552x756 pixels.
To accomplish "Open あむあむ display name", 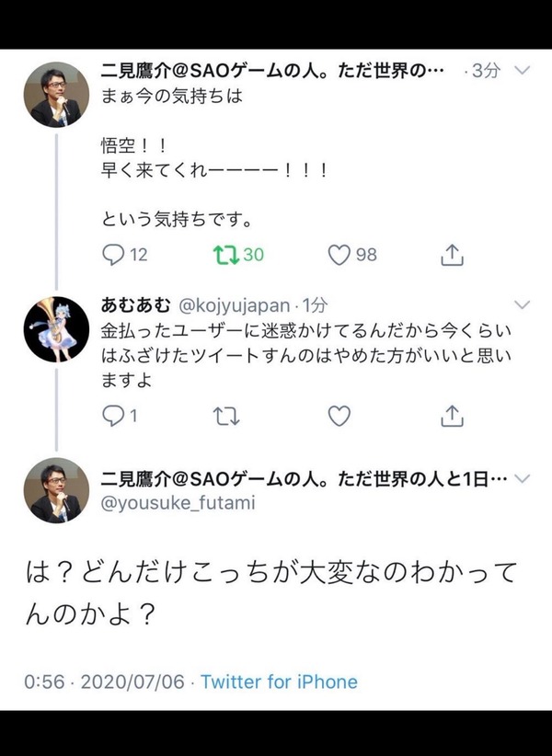I will pos(136,304).
